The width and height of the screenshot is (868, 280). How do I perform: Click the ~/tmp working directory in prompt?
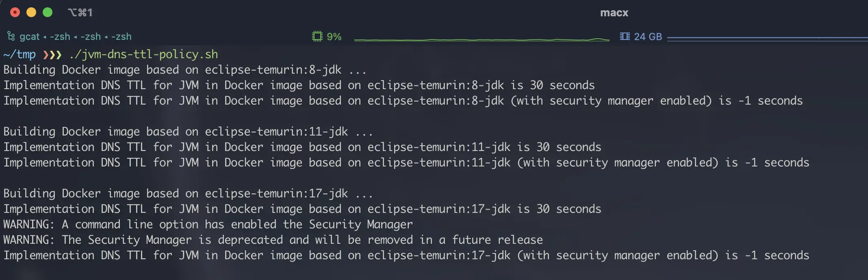point(20,55)
